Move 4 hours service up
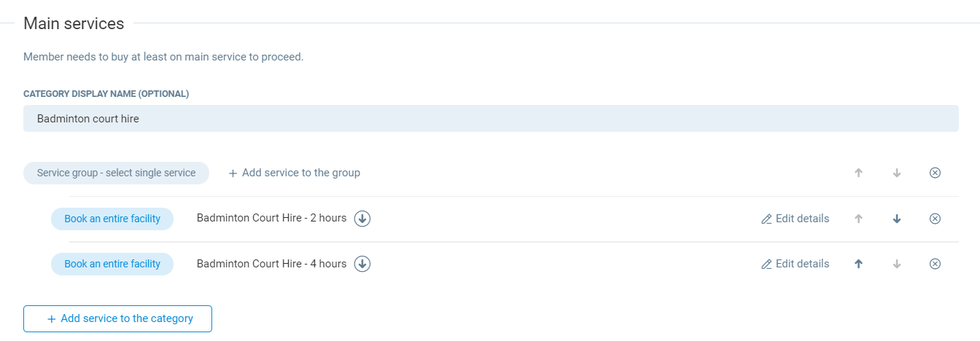980x341 pixels. 859,264
